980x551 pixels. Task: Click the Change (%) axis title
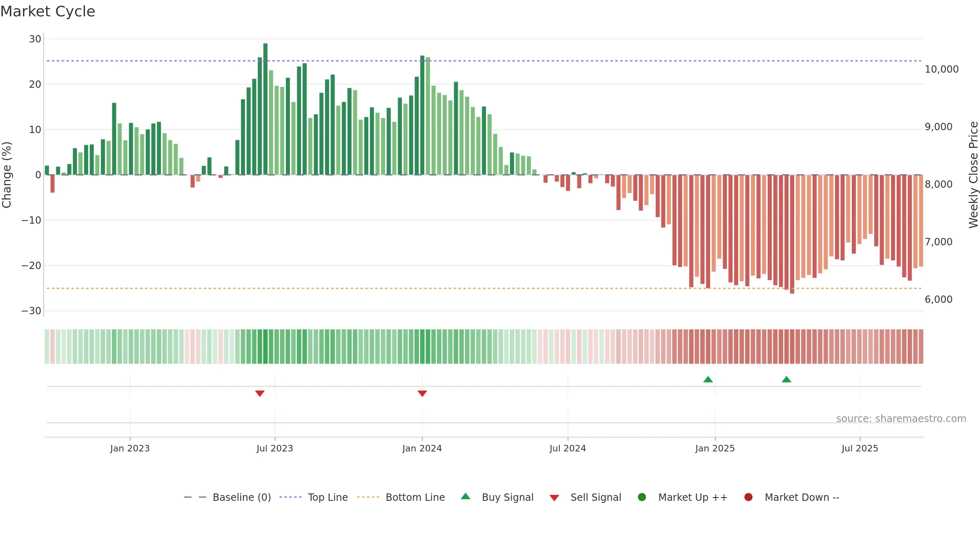(x=7, y=175)
